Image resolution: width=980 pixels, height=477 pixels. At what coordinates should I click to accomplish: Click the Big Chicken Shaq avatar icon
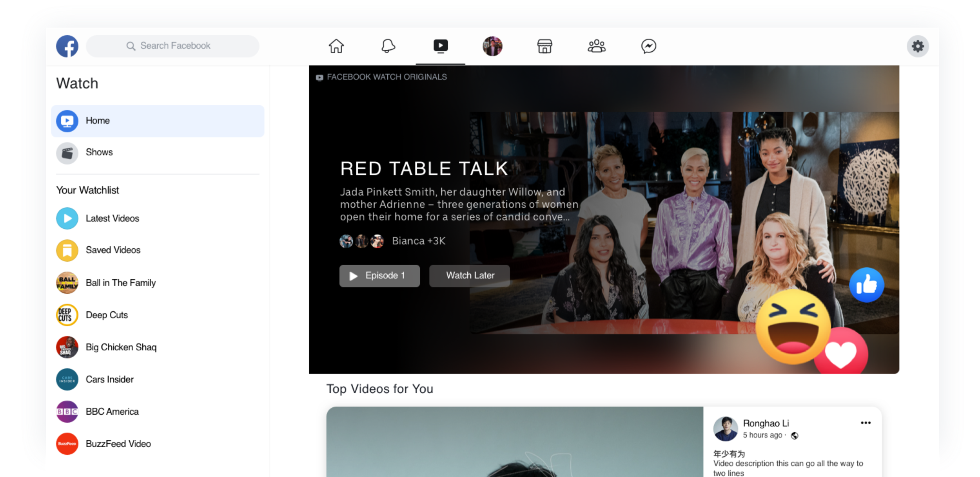coord(67,347)
